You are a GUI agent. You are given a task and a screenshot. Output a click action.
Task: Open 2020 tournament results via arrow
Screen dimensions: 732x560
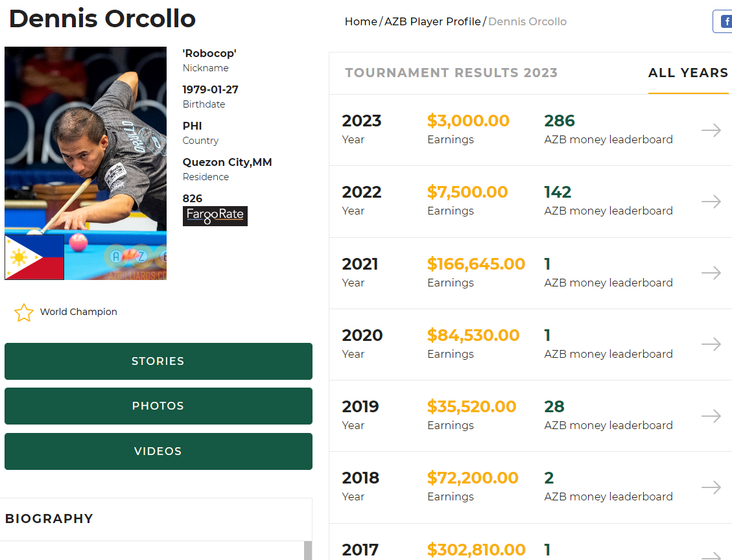point(711,344)
